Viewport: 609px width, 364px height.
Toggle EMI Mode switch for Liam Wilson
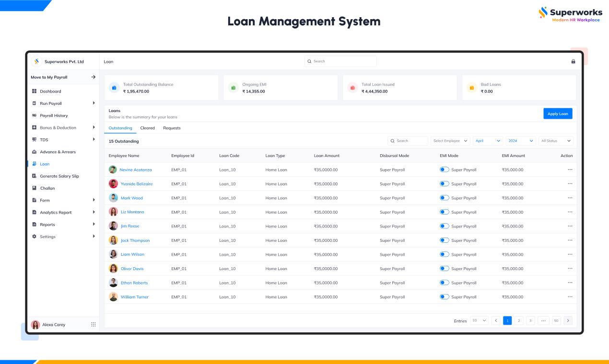tap(445, 254)
